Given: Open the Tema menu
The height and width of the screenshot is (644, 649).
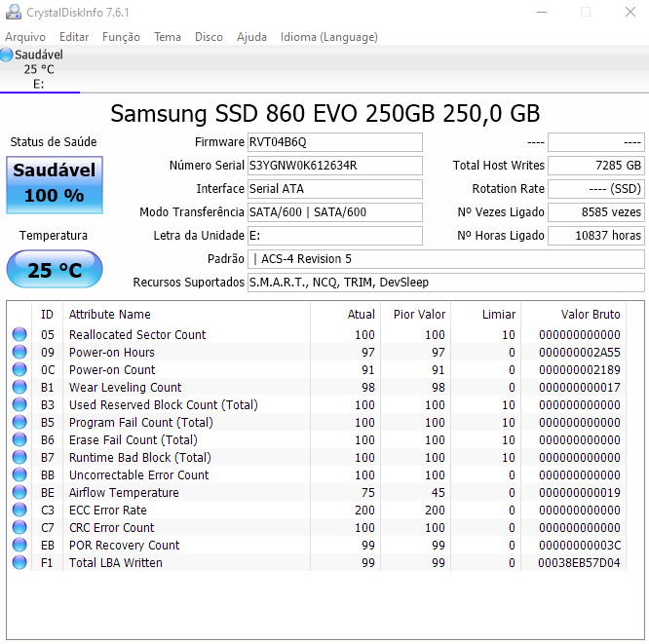Looking at the screenshot, I should (168, 37).
